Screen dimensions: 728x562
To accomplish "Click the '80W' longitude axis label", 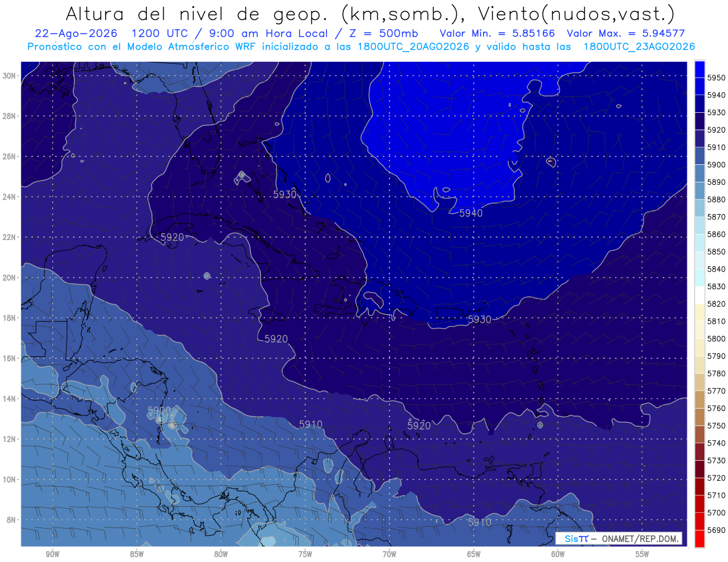I will click(x=221, y=555).
